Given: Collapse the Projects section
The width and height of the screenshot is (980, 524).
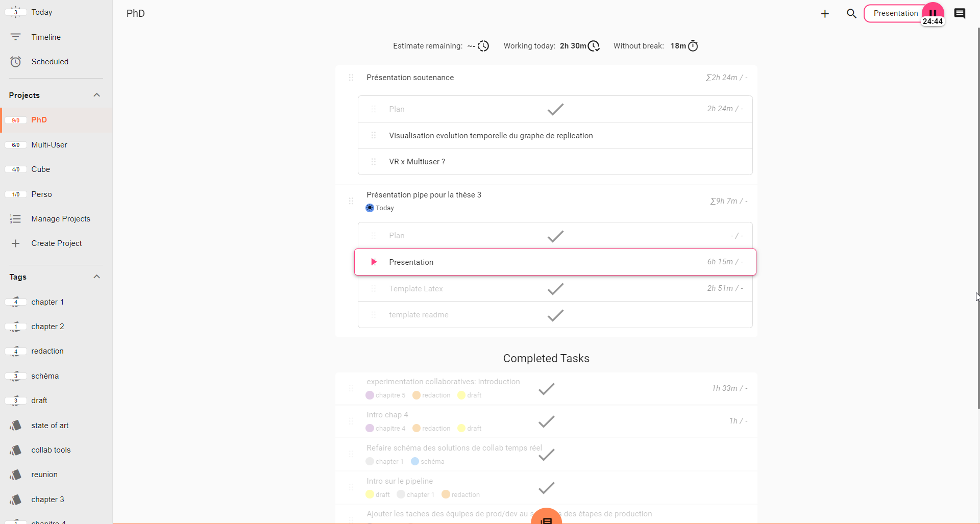Looking at the screenshot, I should pyautogui.click(x=96, y=95).
